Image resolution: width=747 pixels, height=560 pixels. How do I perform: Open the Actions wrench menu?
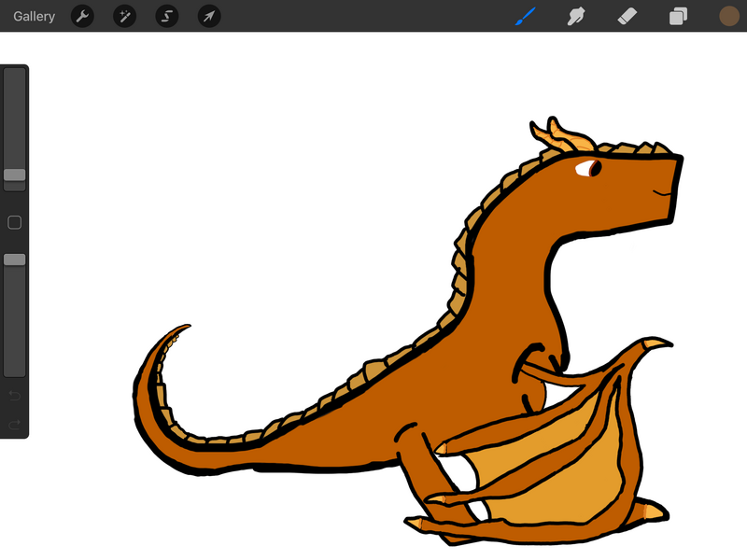click(x=82, y=16)
